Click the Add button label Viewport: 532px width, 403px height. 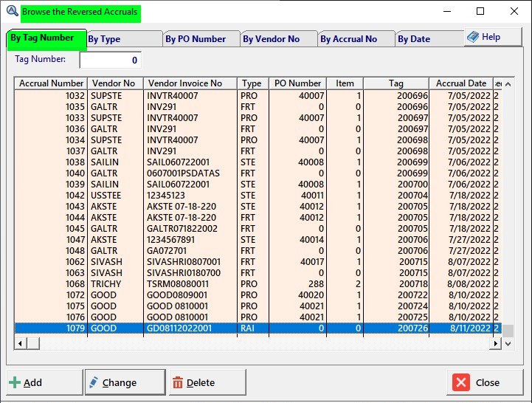point(32,382)
